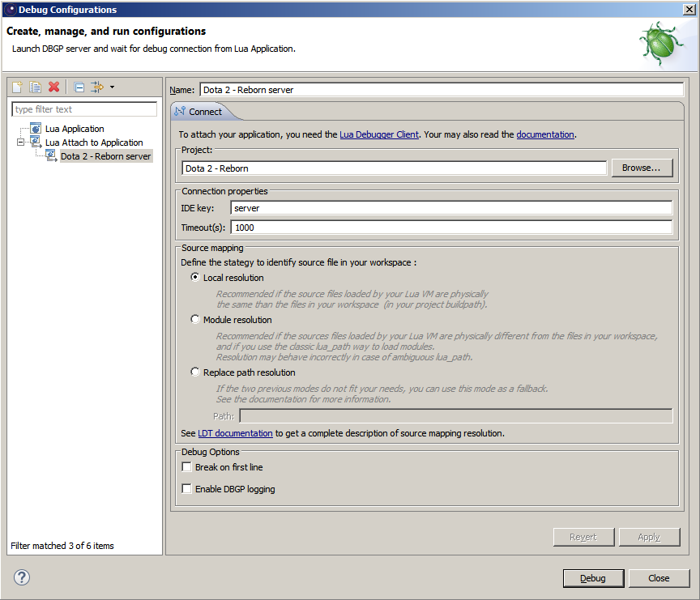Click the Close button
This screenshot has height=600, width=700.
point(659,578)
